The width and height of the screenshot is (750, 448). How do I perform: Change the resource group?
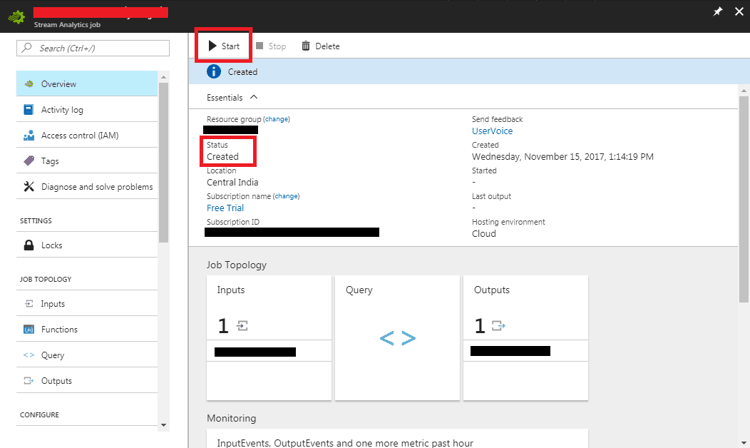point(276,119)
